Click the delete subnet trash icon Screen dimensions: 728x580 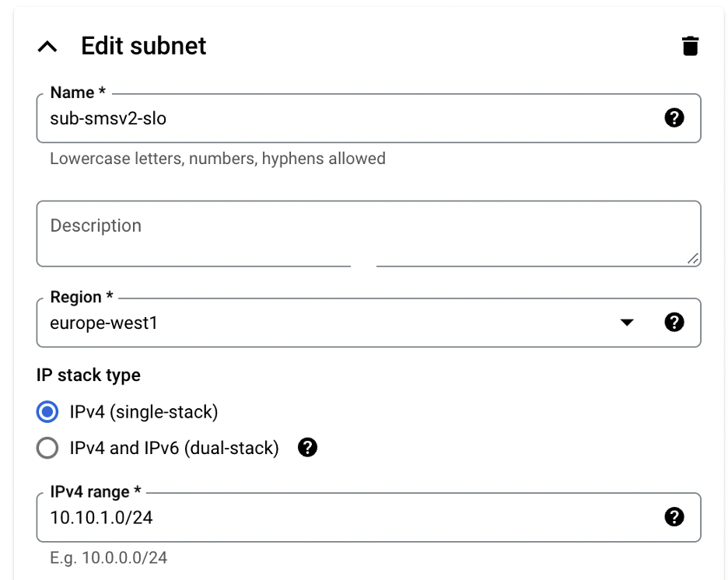point(691,46)
